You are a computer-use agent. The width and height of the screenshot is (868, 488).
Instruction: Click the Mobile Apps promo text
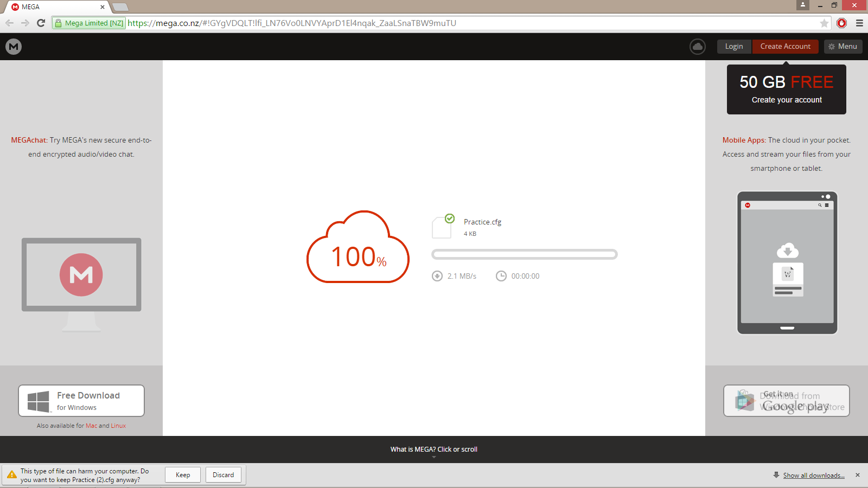tap(787, 154)
